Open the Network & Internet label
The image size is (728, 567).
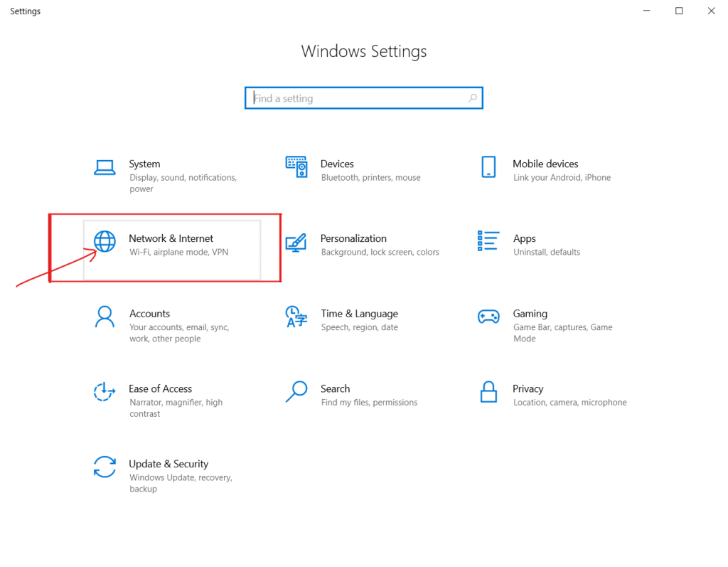point(171,238)
